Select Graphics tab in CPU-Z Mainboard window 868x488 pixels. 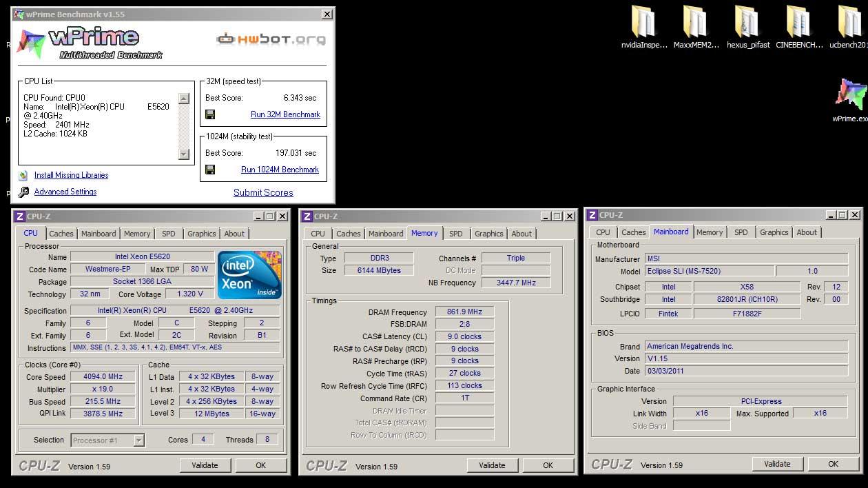tap(774, 232)
